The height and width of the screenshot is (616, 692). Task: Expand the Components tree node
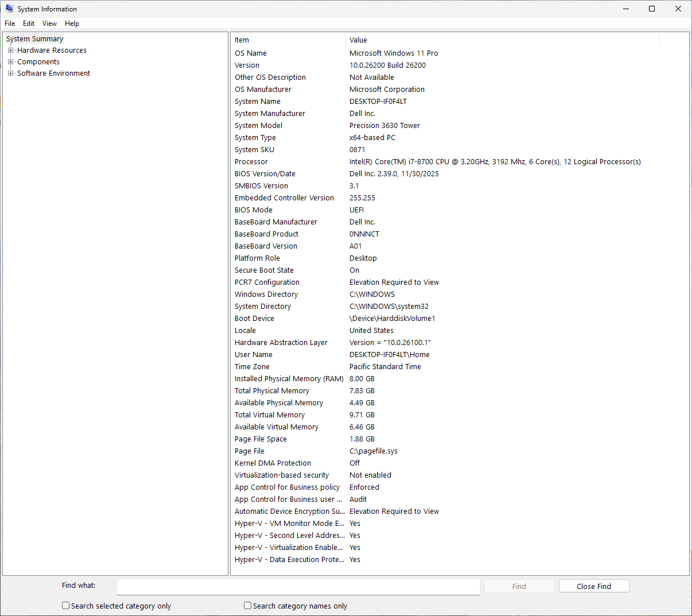(x=10, y=62)
